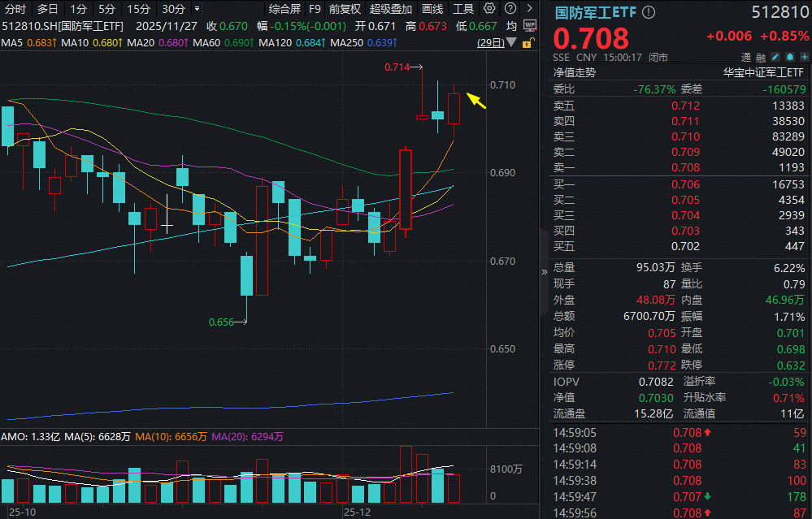Switch to 分时 intraday chart tab
The width and height of the screenshot is (812, 519).
[x=15, y=9]
